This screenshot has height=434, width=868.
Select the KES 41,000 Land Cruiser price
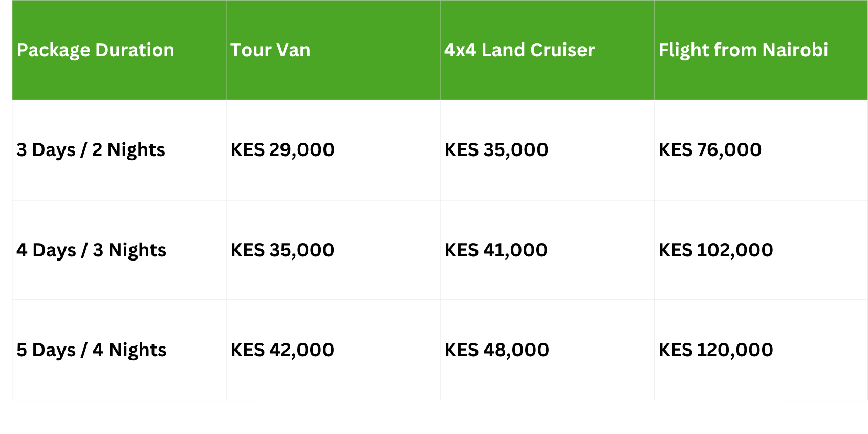tap(496, 250)
